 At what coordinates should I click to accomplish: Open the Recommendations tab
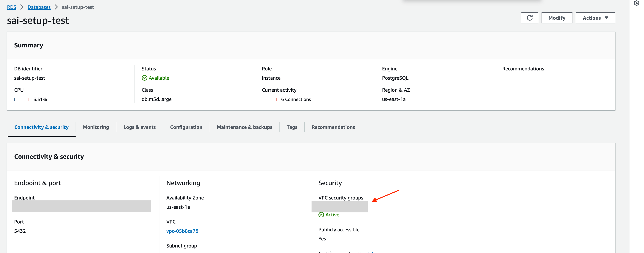333,127
